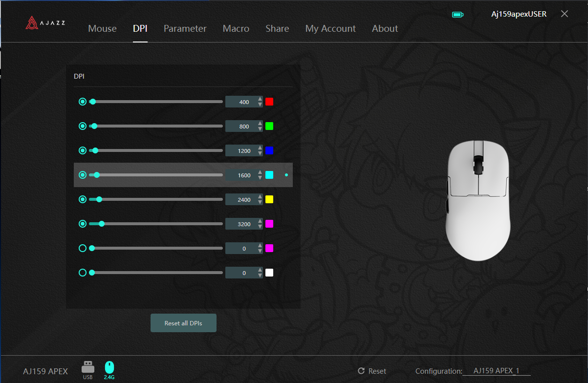The height and width of the screenshot is (383, 588).
Task: Pick the yellow color swatch for 2400 DPI
Action: (269, 199)
